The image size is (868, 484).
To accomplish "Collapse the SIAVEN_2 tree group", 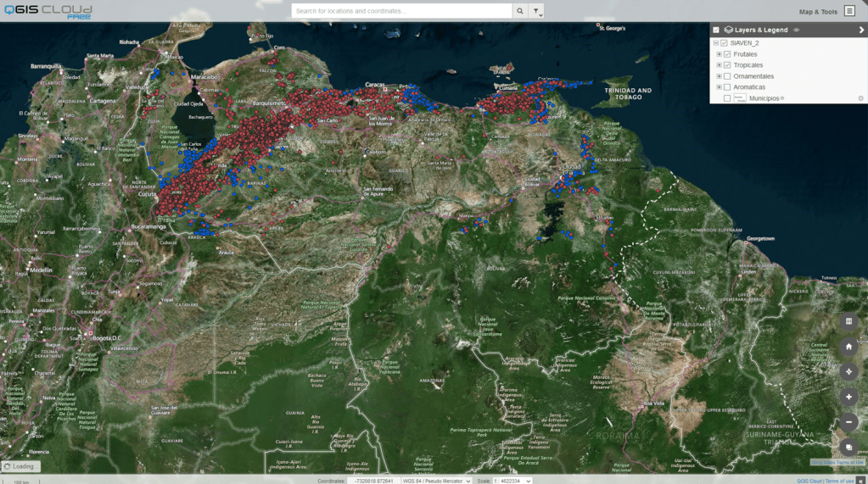I will tap(715, 43).
